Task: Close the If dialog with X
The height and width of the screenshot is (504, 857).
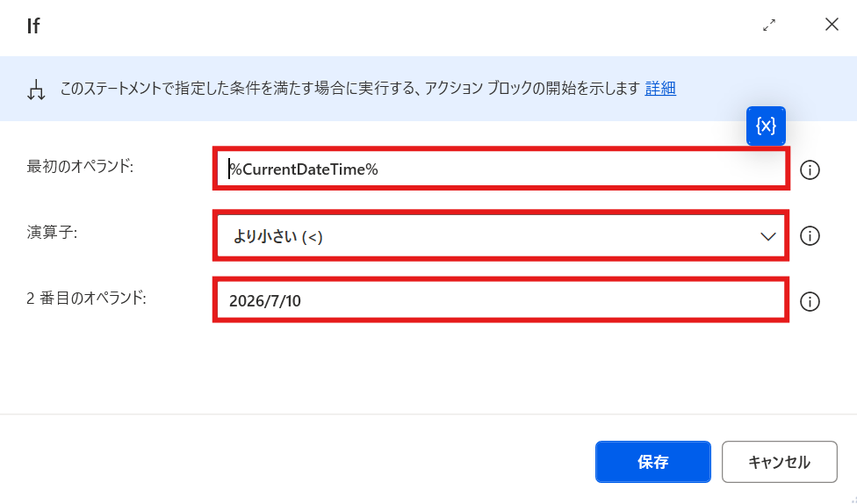Action: (x=832, y=25)
